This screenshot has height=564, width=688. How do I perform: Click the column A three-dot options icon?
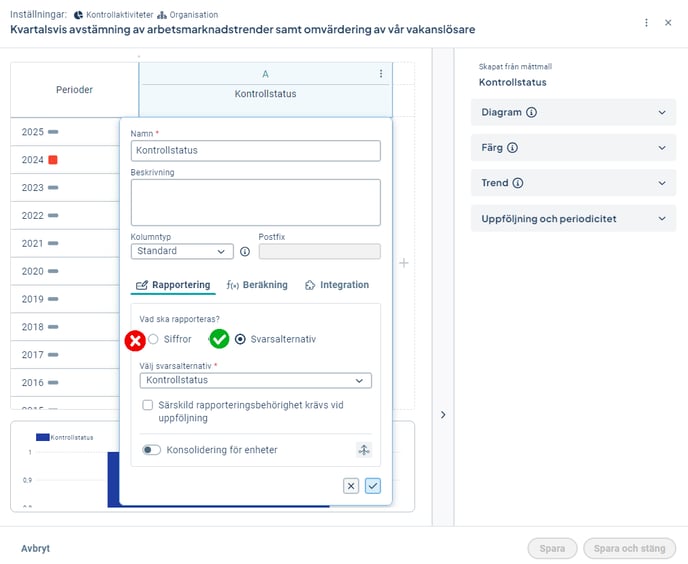tap(381, 74)
